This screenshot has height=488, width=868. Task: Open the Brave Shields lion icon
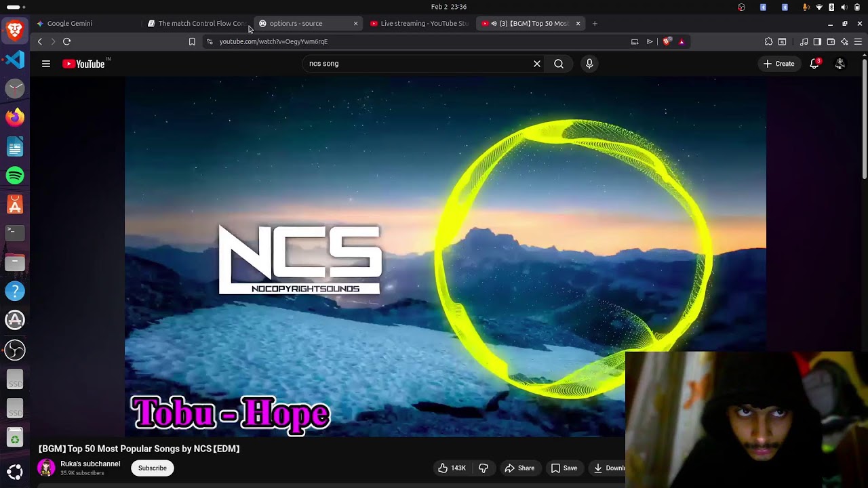pos(667,41)
